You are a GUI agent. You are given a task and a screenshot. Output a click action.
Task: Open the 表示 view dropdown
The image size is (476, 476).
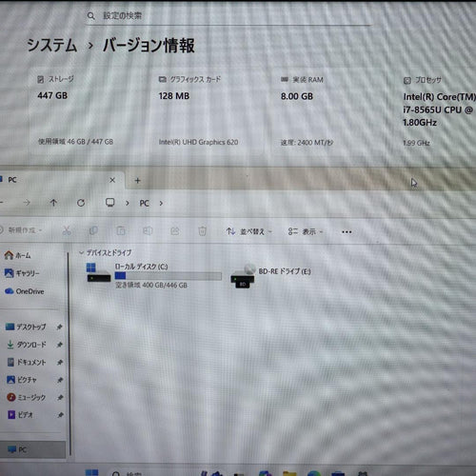306,231
